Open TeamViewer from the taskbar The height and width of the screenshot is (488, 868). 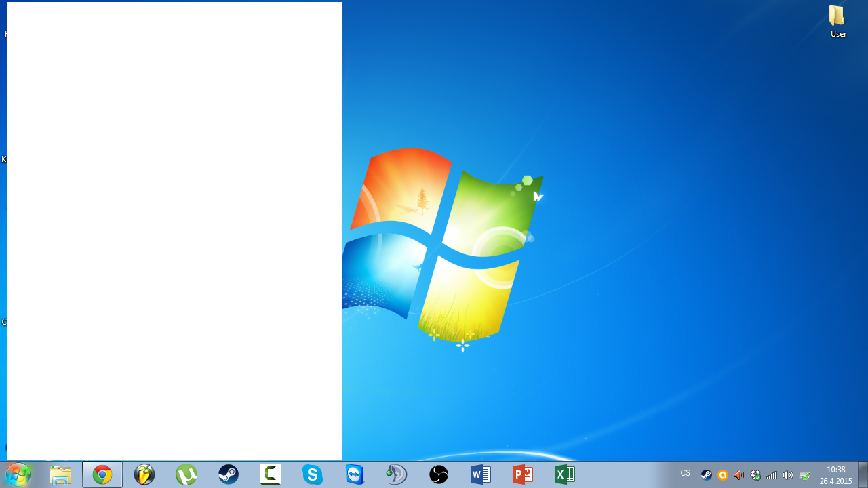[355, 475]
